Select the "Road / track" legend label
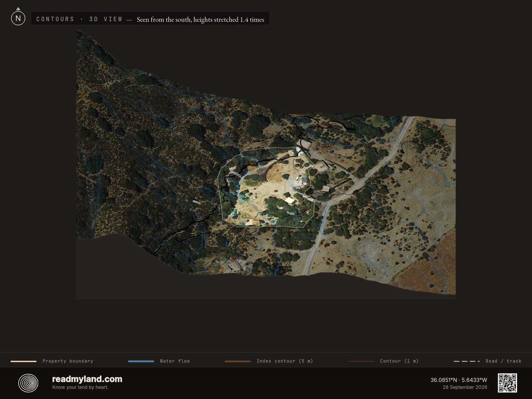This screenshot has height=399, width=532. (x=503, y=361)
